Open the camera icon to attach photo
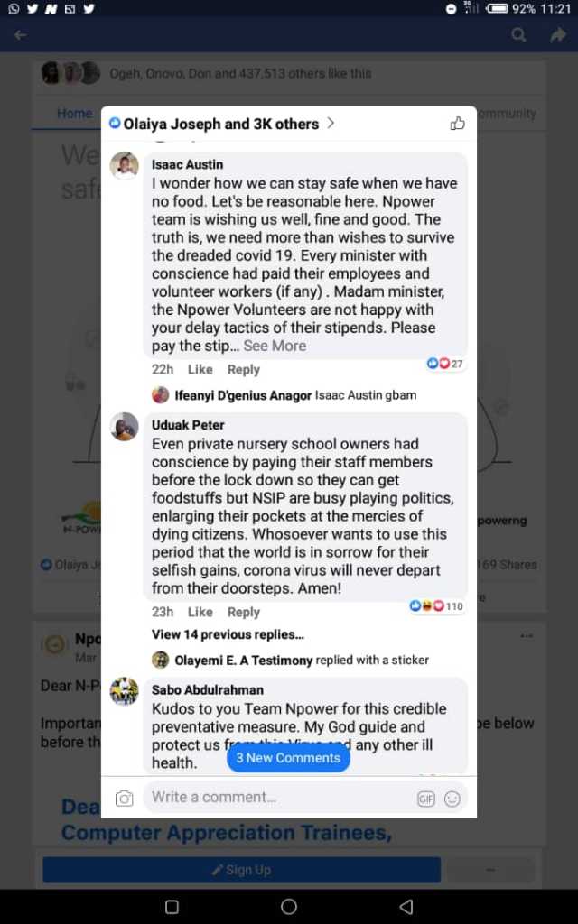This screenshot has height=924, width=578. coord(124,799)
